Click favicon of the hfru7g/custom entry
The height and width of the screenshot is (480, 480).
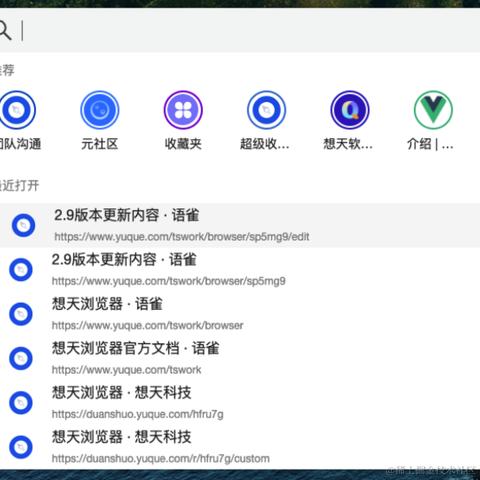pyautogui.click(x=21, y=447)
